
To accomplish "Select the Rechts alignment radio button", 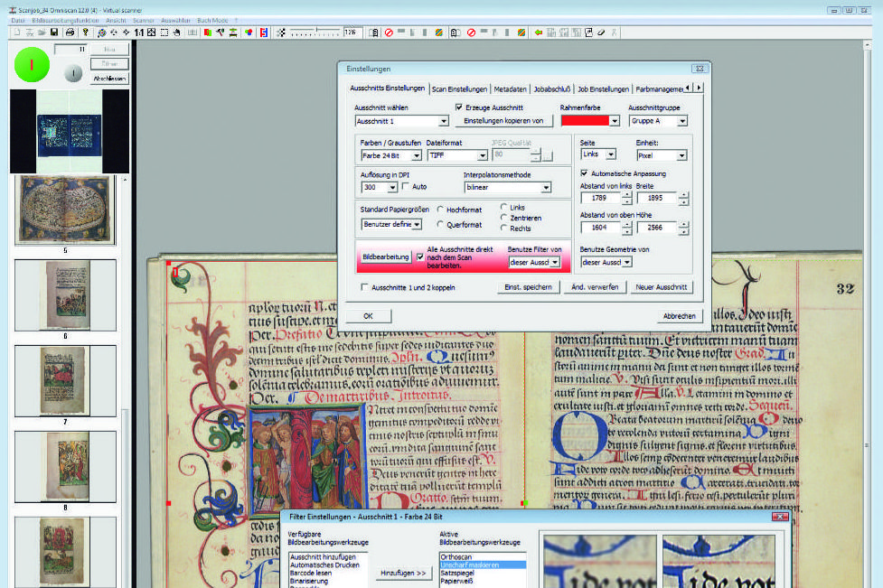I will coord(504,228).
